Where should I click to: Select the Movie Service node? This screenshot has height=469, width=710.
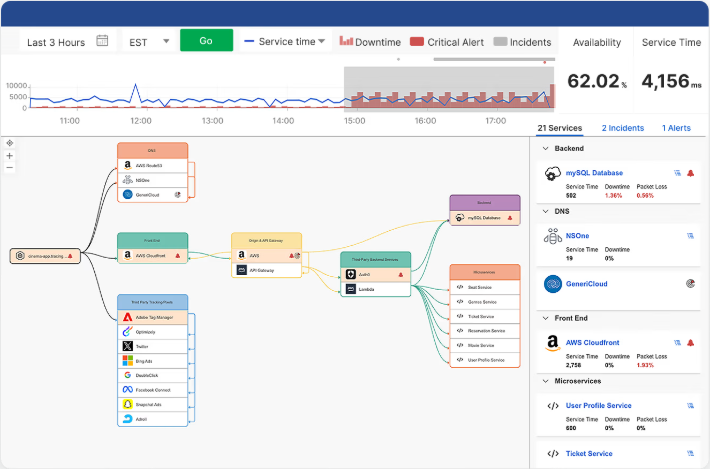coord(485,345)
